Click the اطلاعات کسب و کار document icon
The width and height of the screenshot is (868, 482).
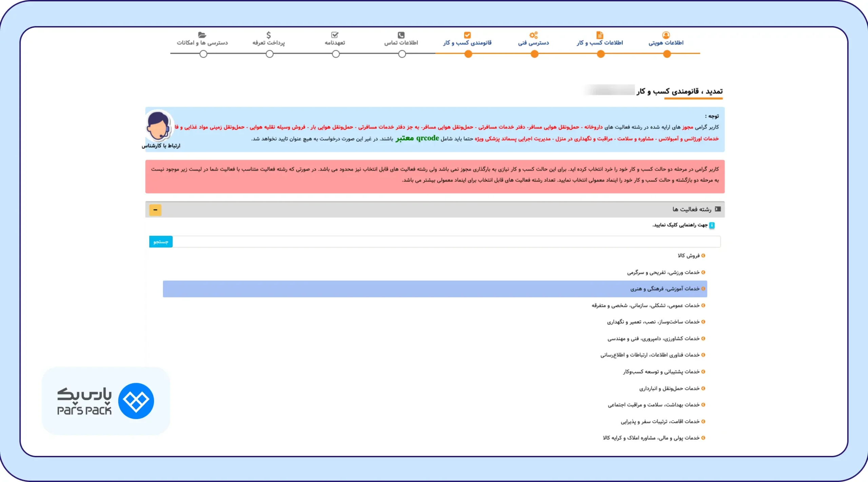tap(600, 35)
